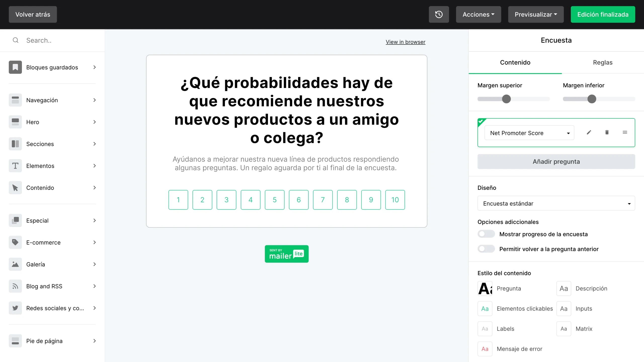Click the Margen superior slider handle
Image resolution: width=644 pixels, height=362 pixels.
pos(506,99)
